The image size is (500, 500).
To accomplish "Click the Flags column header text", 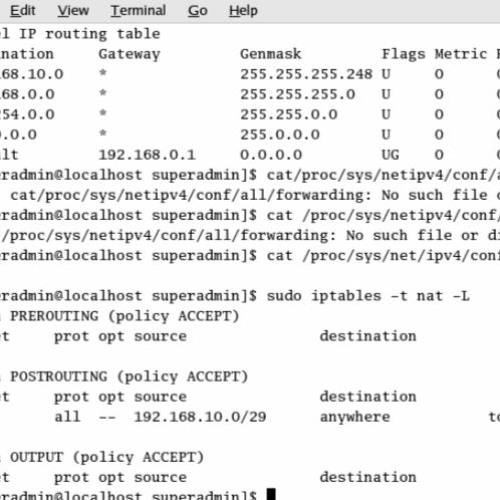I will [403, 54].
